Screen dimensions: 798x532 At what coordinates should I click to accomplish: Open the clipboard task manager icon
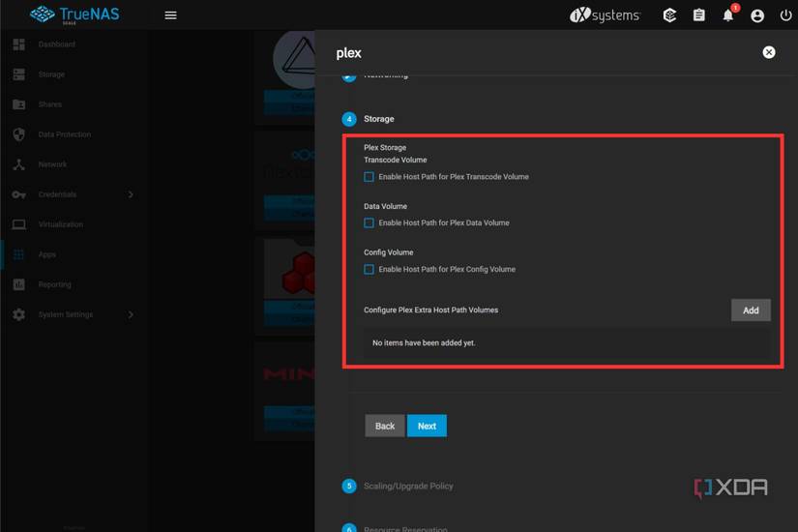click(x=698, y=15)
